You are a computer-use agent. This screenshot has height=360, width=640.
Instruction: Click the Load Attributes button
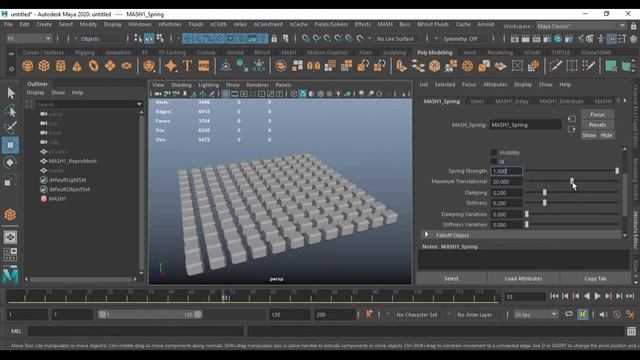point(523,278)
